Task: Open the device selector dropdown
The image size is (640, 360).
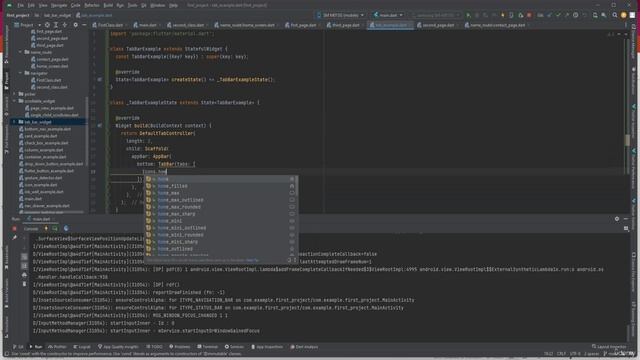Action: coord(340,15)
